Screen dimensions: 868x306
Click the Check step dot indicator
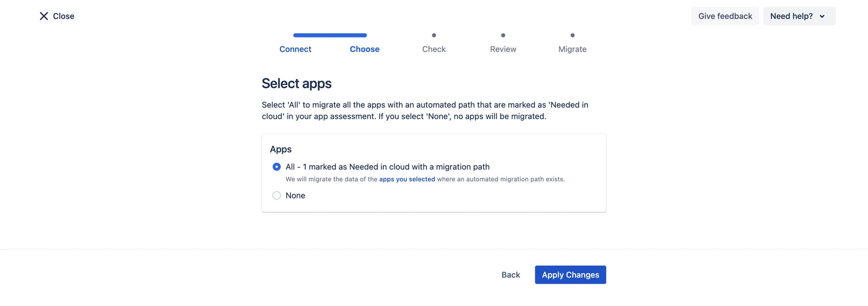(x=434, y=35)
